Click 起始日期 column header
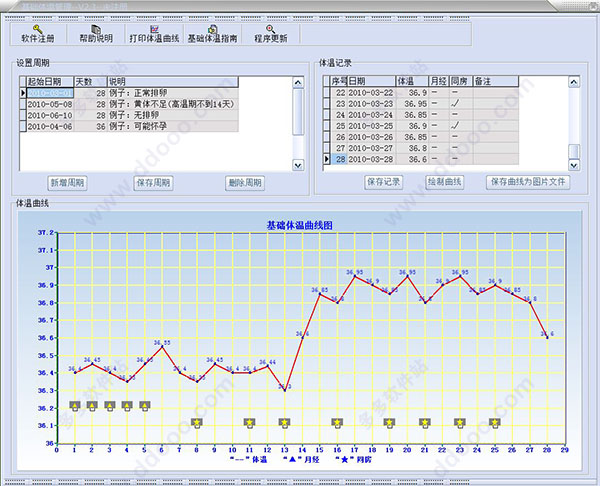The image size is (600, 486). pyautogui.click(x=49, y=82)
